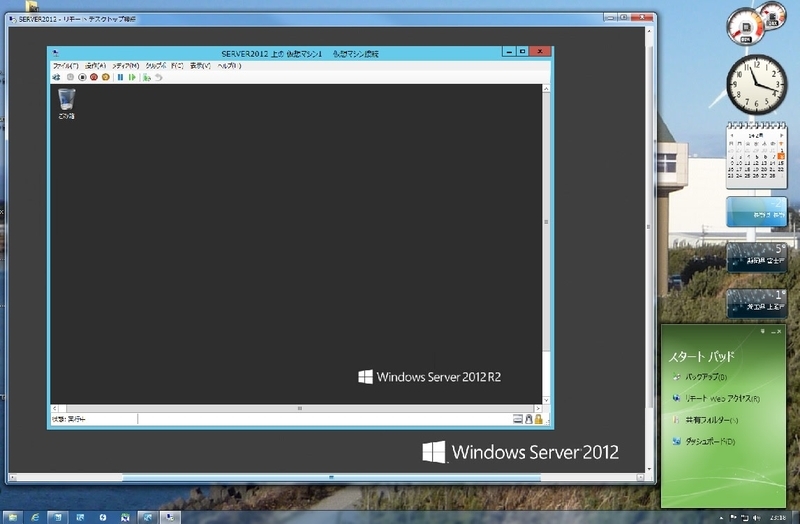Click Remote Desktop window horizontal scrollbar thumb
Viewport: 800px width, 524px height.
(332, 478)
